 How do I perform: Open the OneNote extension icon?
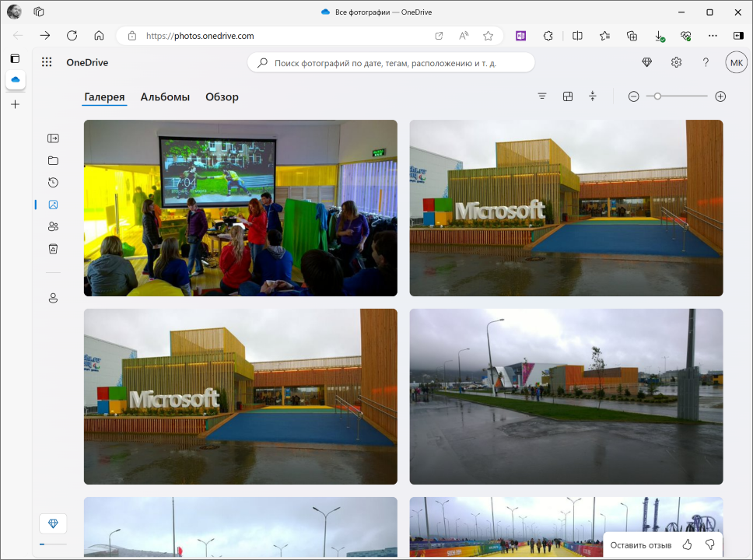(x=520, y=36)
